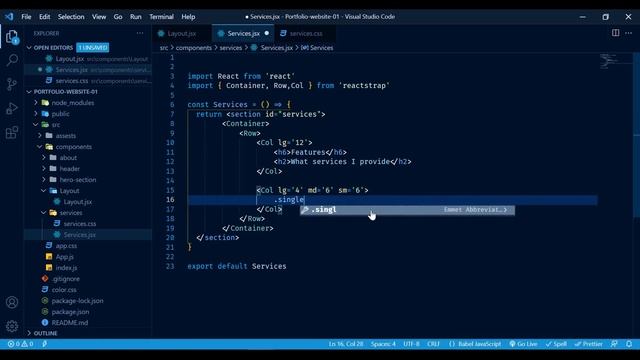Open the Help menu
The image size is (640, 360).
click(188, 17)
